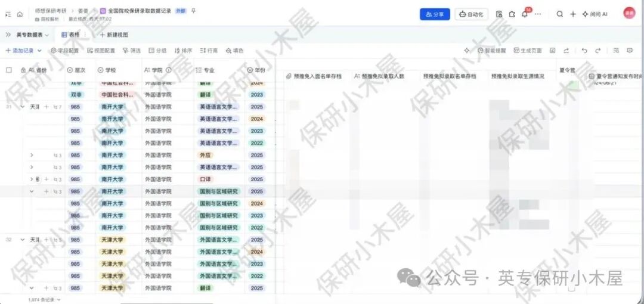Click the find-in-table icon in toolbar

(616, 51)
